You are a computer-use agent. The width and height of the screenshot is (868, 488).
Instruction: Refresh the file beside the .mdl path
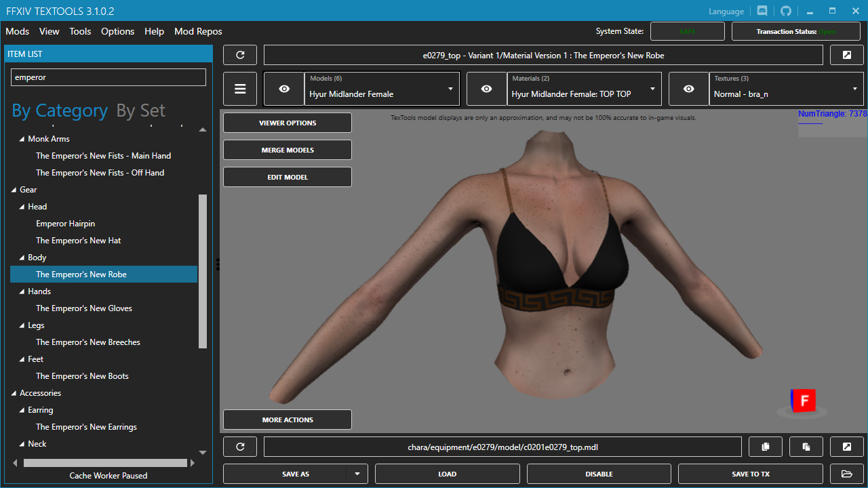pos(240,447)
